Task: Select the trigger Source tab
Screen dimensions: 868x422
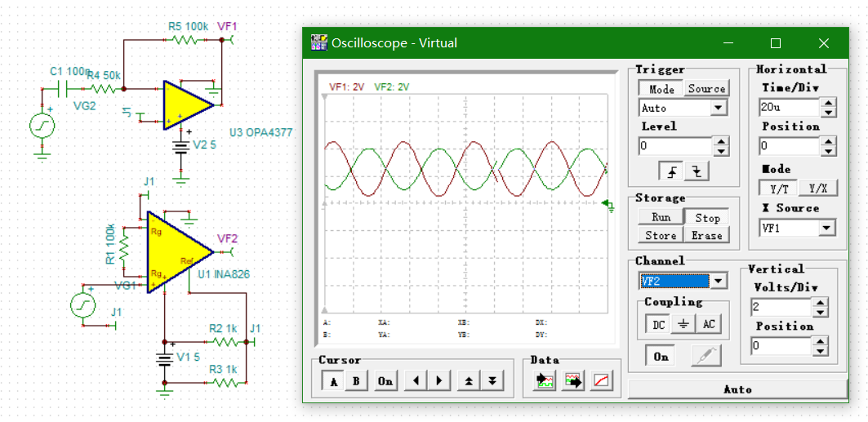Action: [706, 88]
